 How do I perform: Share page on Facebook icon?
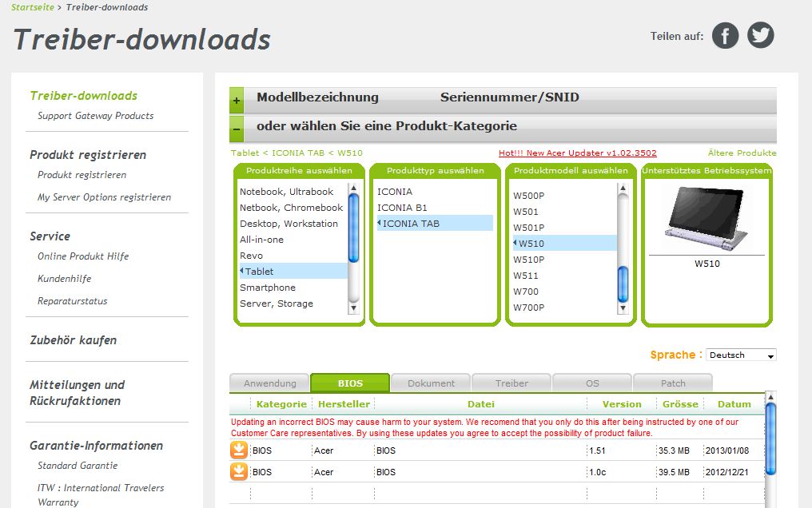point(725,36)
